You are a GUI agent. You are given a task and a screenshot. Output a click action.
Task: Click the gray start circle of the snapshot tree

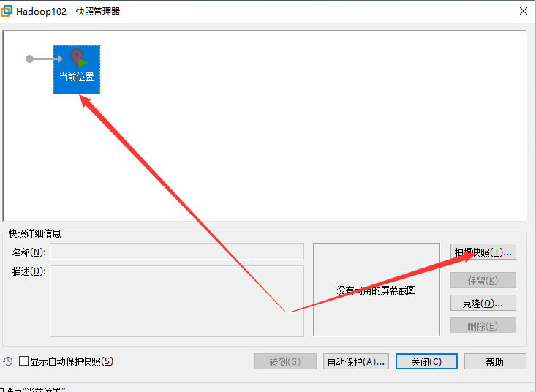(29, 59)
